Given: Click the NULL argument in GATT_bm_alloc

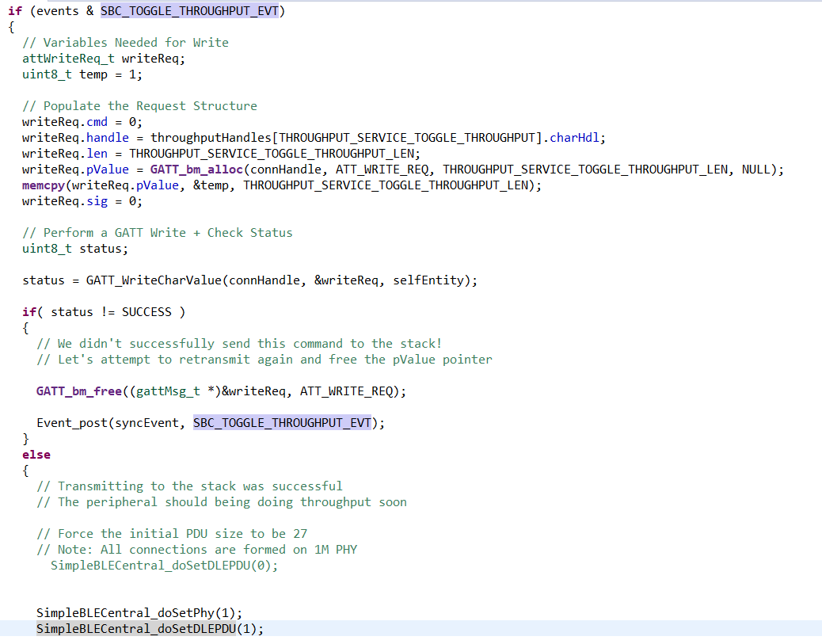Looking at the screenshot, I should click(x=756, y=170).
